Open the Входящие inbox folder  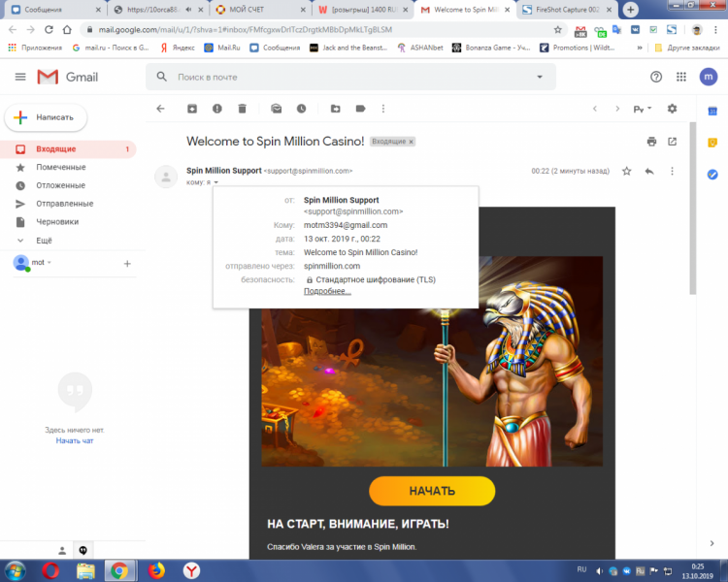(68, 149)
